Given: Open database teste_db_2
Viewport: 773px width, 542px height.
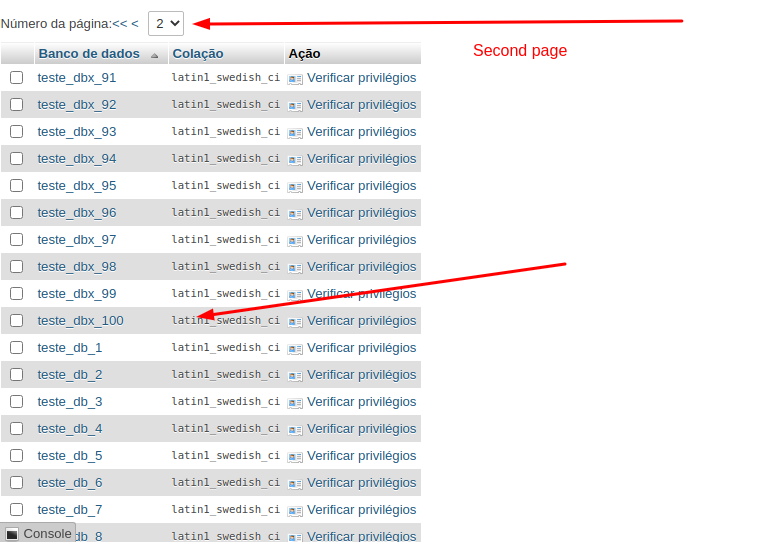Looking at the screenshot, I should click(x=70, y=375).
